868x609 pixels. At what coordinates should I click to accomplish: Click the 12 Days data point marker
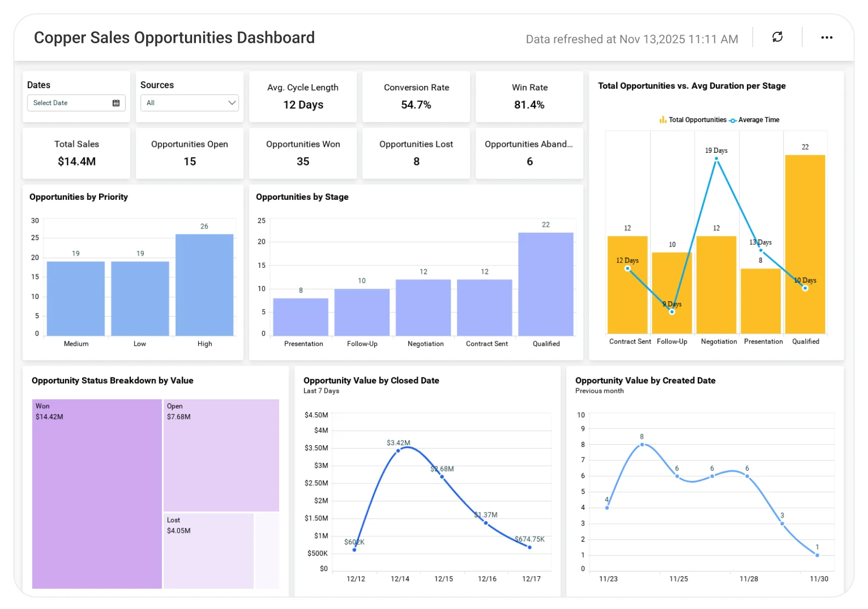click(x=628, y=269)
